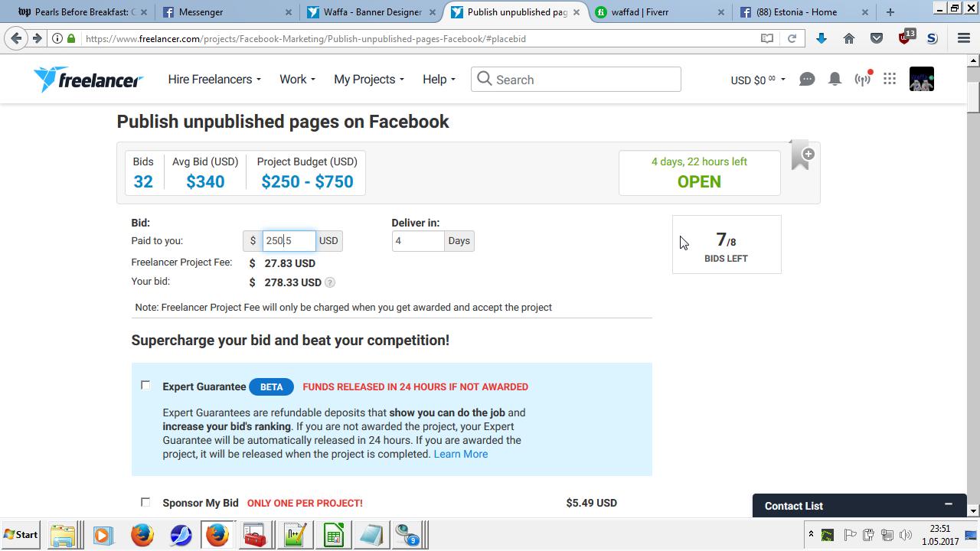Image resolution: width=980 pixels, height=551 pixels.
Task: Click the browser Forward arrow
Action: point(37,38)
